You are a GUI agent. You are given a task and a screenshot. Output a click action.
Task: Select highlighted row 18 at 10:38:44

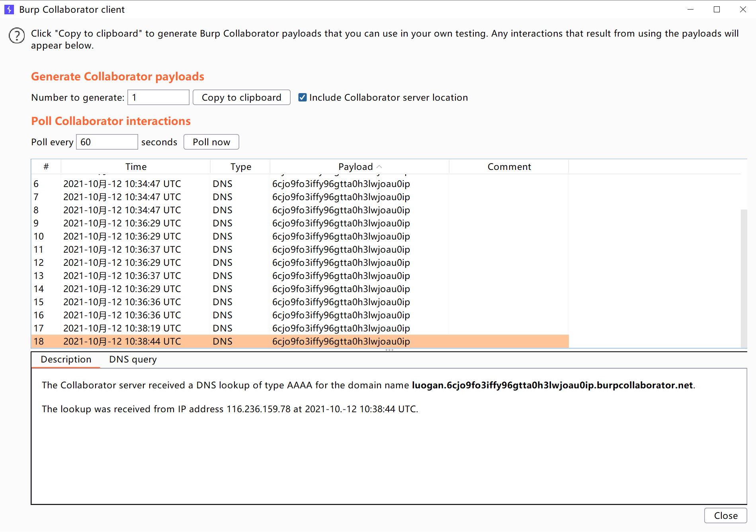(x=300, y=341)
